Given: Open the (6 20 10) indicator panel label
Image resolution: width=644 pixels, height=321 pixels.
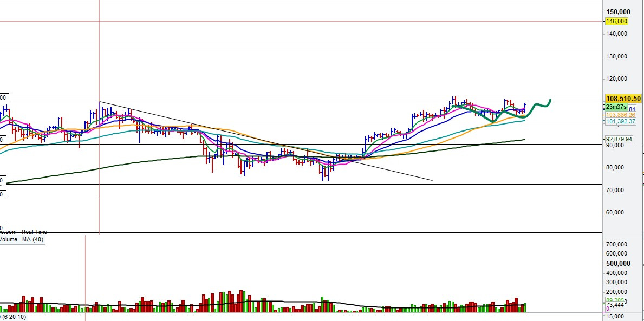Looking at the screenshot, I should 13,317.
